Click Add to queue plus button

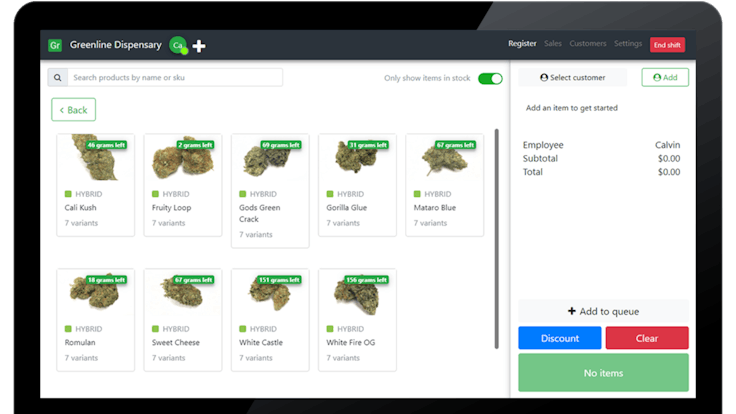pyautogui.click(x=603, y=311)
